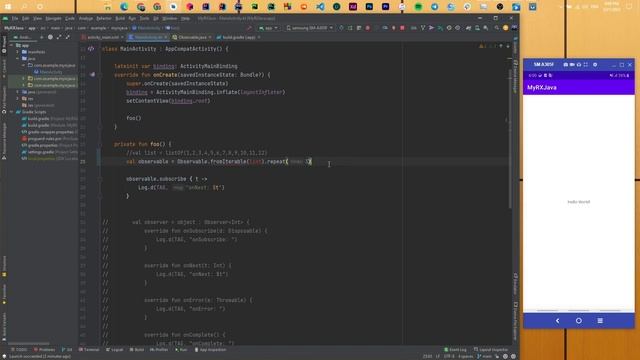
Task: Open Telegram from the taskbar
Action: click(434, 7)
